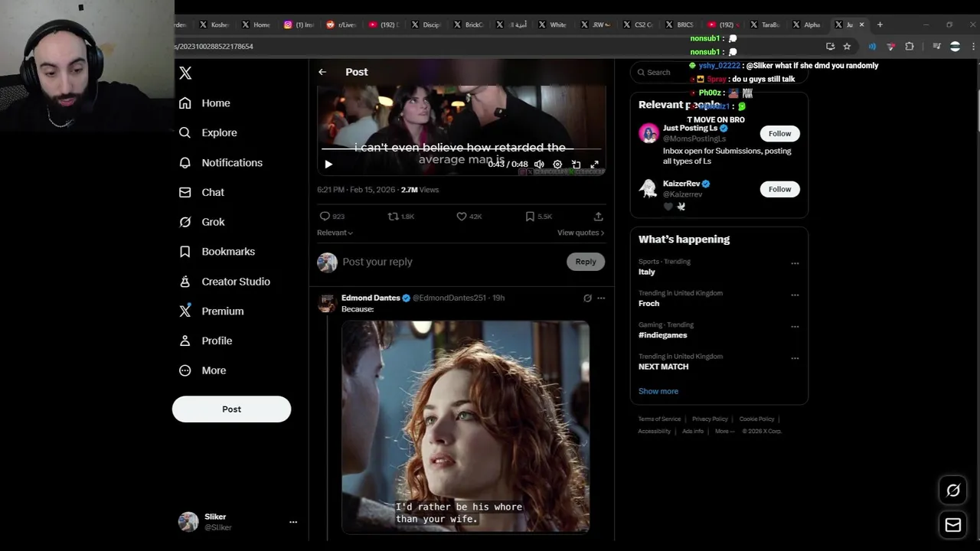The image size is (980, 551).
Task: Switch to the Alpha browser tab
Action: pos(807,24)
